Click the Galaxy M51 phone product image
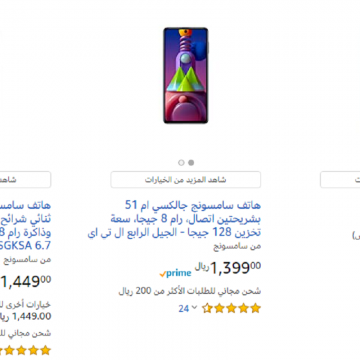 tap(186, 76)
